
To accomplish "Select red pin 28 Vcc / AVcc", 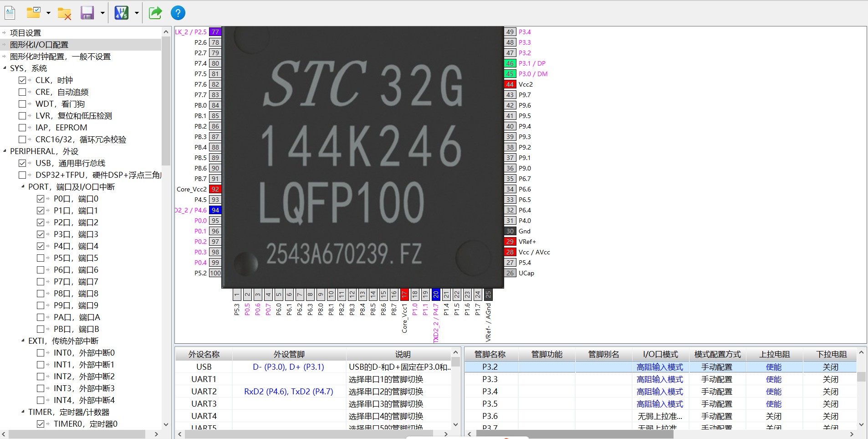I will click(x=510, y=252).
